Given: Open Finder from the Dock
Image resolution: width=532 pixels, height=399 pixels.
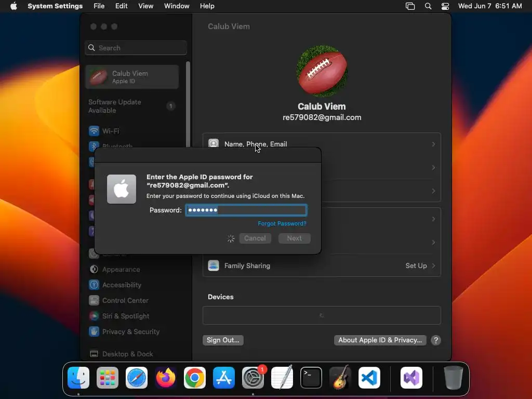Looking at the screenshot, I should tap(78, 378).
